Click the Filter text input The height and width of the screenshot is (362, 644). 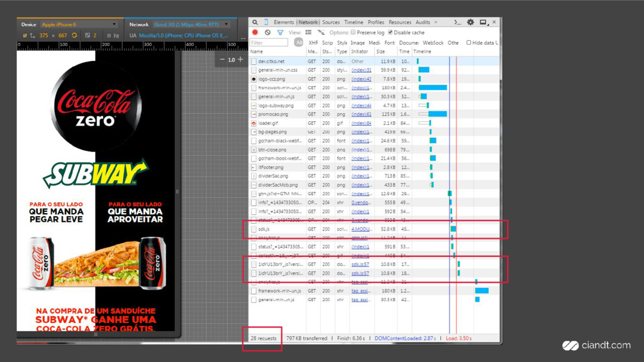tap(269, 43)
